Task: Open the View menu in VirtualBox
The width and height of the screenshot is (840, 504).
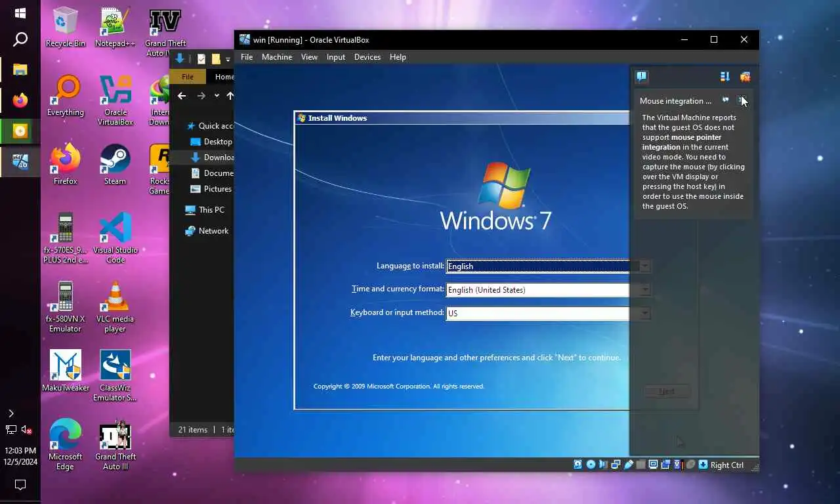Action: (x=309, y=57)
